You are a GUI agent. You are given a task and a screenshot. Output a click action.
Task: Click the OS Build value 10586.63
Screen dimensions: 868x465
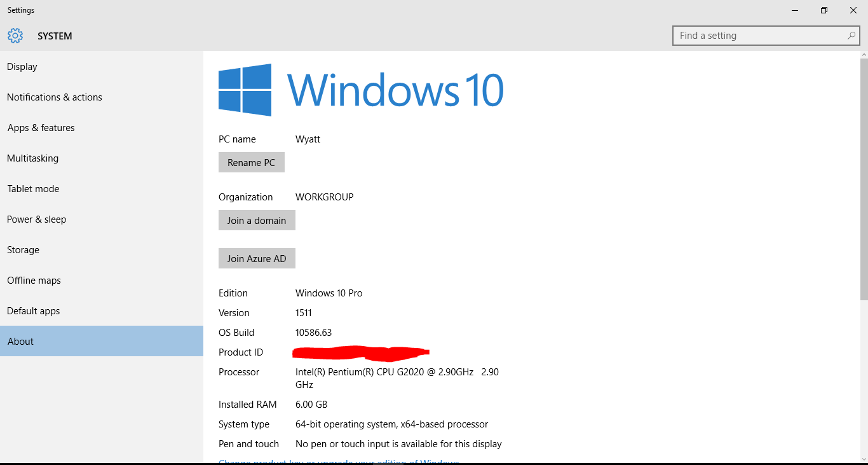314,333
